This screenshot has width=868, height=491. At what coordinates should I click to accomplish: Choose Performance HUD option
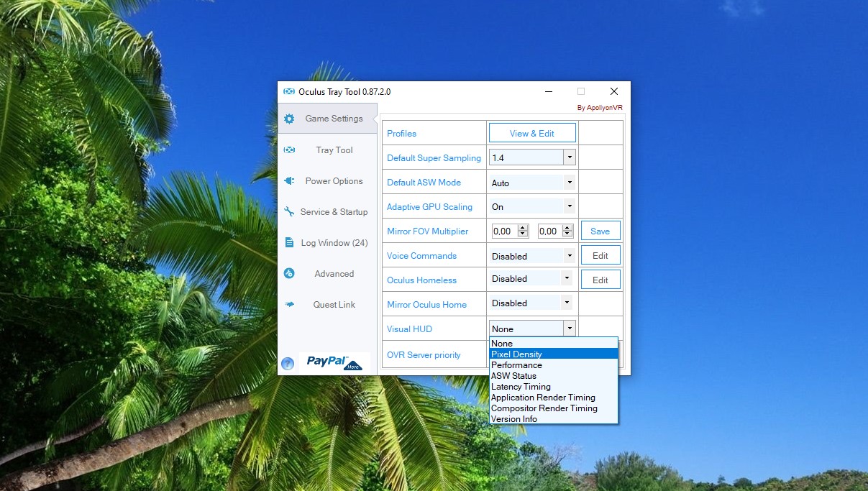(x=553, y=365)
